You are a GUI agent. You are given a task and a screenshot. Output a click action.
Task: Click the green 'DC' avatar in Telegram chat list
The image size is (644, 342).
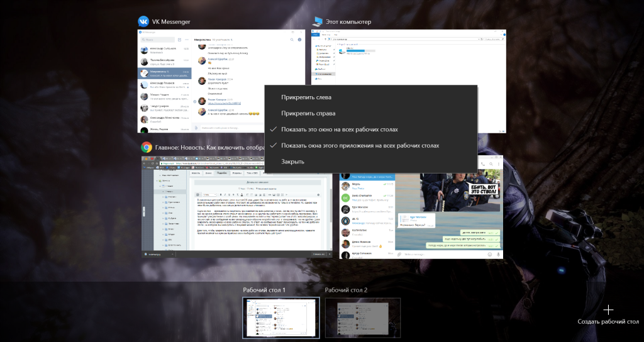pos(345,197)
